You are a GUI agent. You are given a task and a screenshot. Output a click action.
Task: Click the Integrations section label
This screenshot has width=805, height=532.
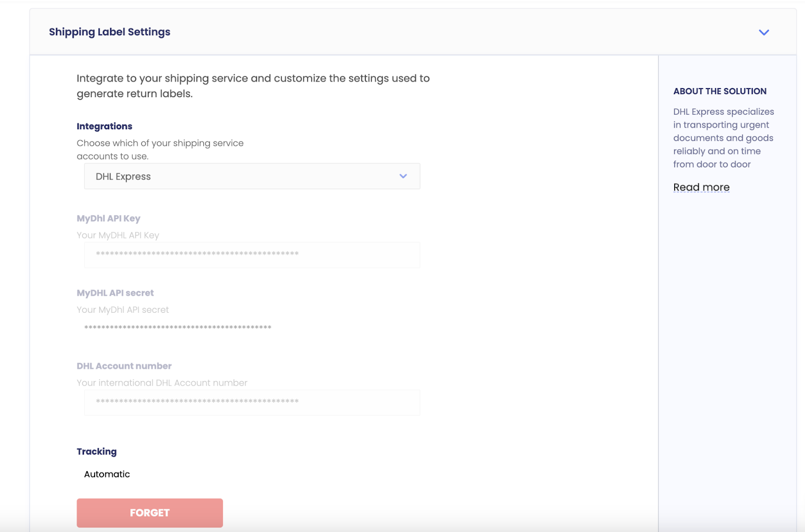[x=104, y=126]
